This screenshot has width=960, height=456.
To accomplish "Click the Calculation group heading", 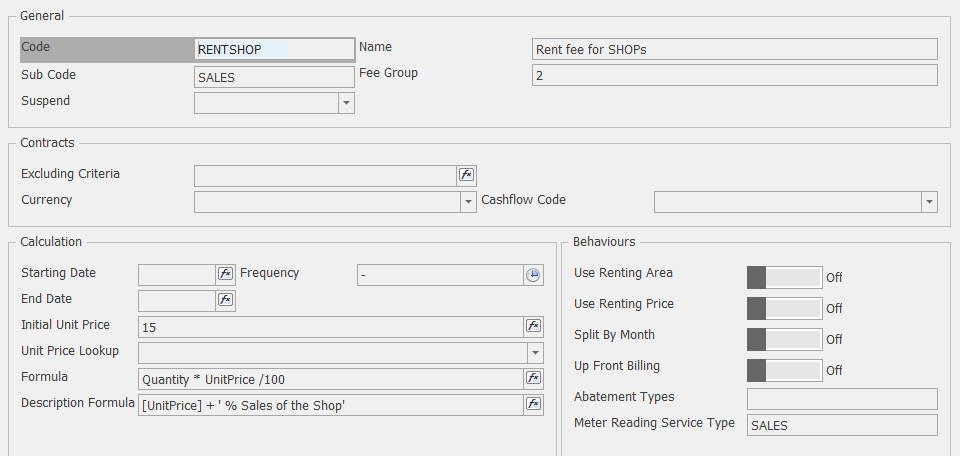I will tap(51, 242).
